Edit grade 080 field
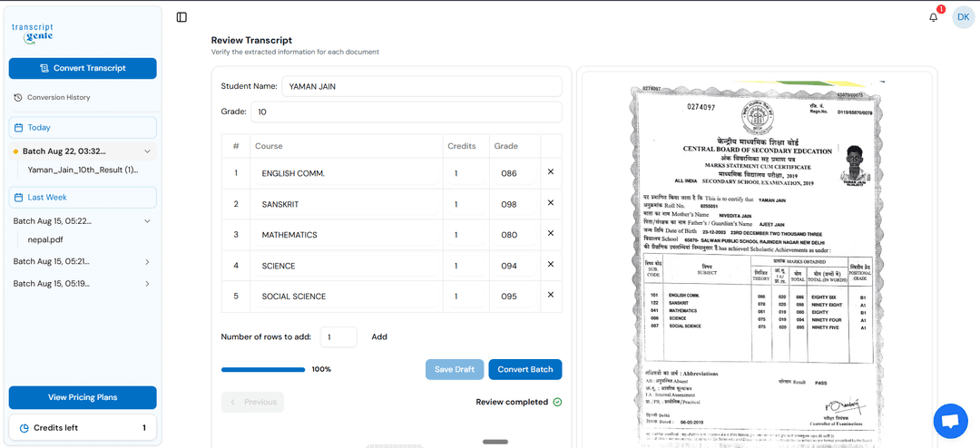980x448 pixels. [x=515, y=235]
